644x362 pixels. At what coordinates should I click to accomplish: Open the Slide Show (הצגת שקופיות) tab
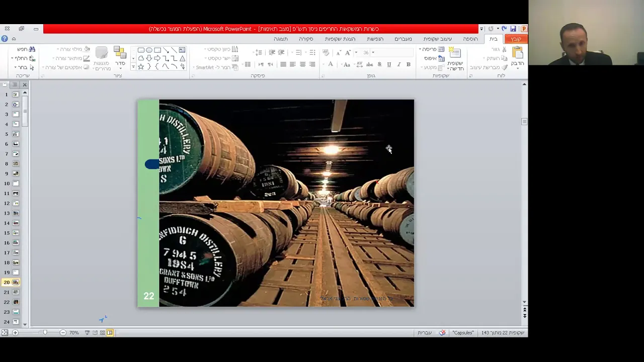340,39
